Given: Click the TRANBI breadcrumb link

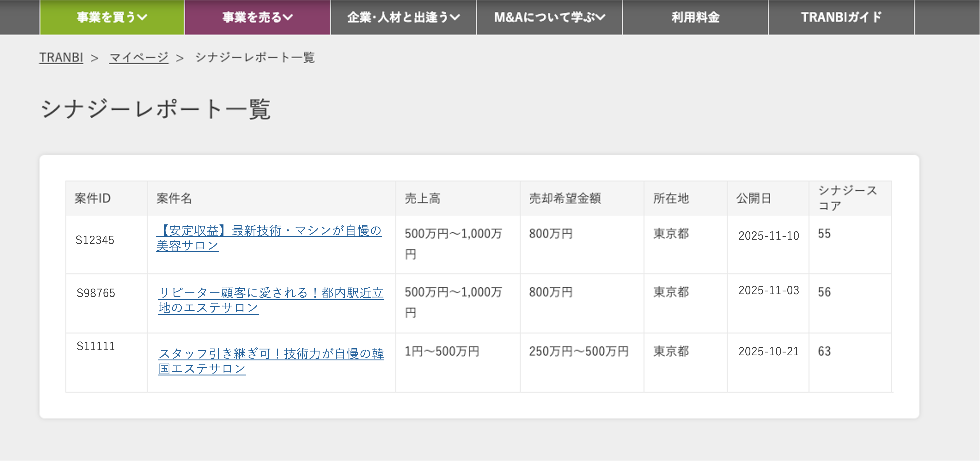Looking at the screenshot, I should 61,57.
